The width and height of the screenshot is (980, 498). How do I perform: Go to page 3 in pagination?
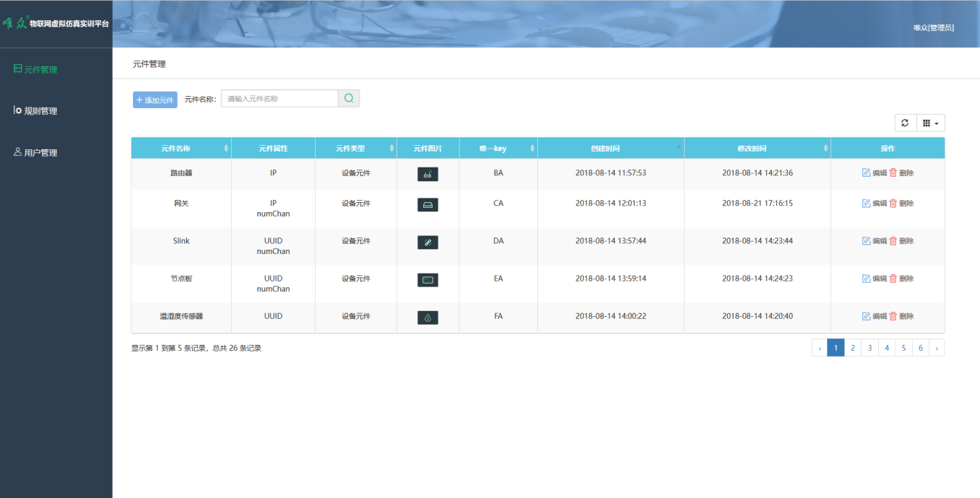coord(870,348)
